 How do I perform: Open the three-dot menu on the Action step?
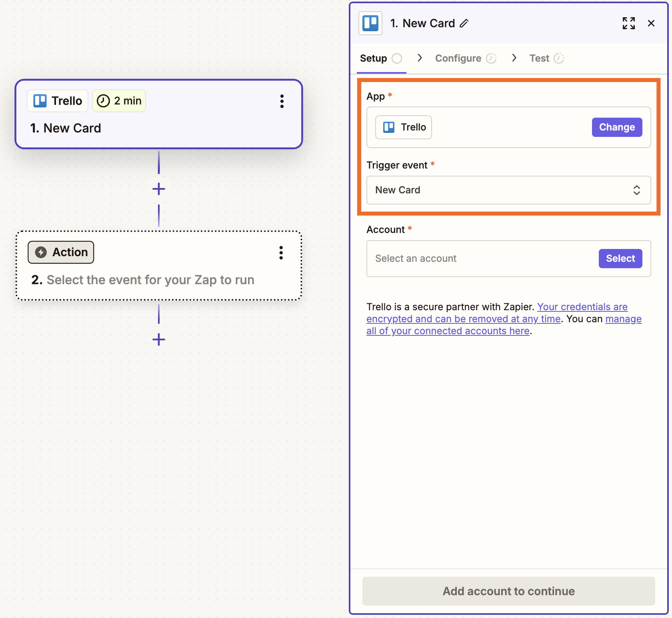point(281,253)
